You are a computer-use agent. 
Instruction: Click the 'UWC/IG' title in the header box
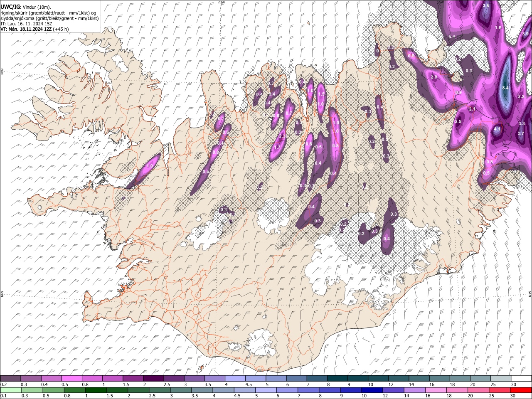(10, 7)
